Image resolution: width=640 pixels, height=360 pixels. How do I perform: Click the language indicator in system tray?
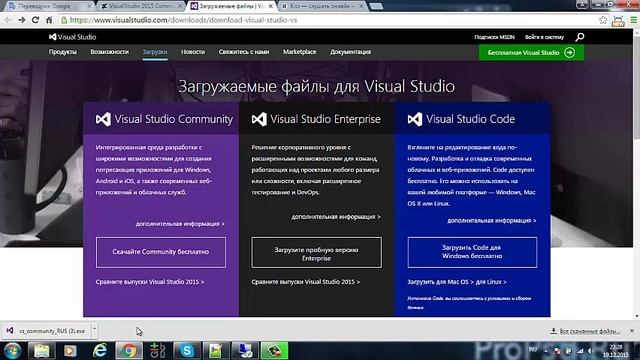533,349
